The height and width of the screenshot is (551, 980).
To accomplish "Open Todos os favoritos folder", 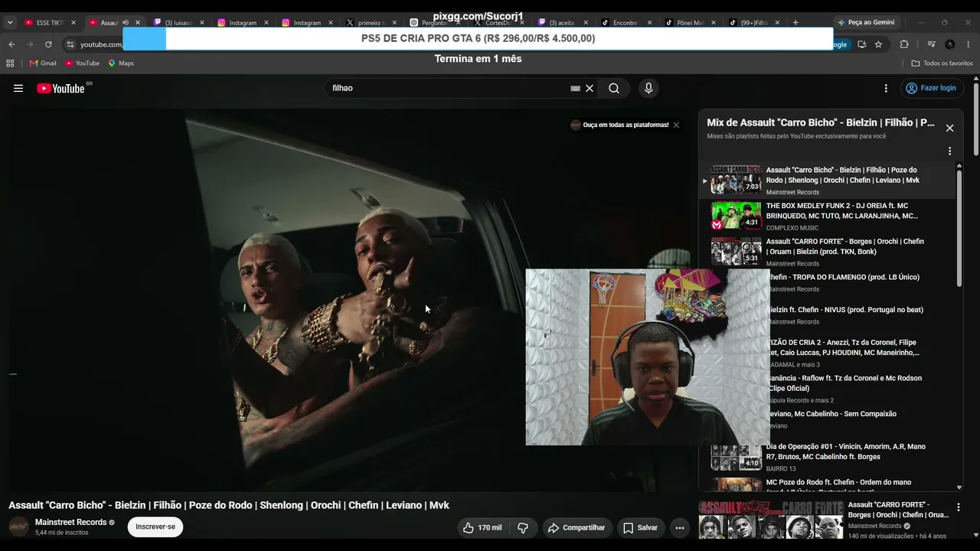I will (x=942, y=64).
